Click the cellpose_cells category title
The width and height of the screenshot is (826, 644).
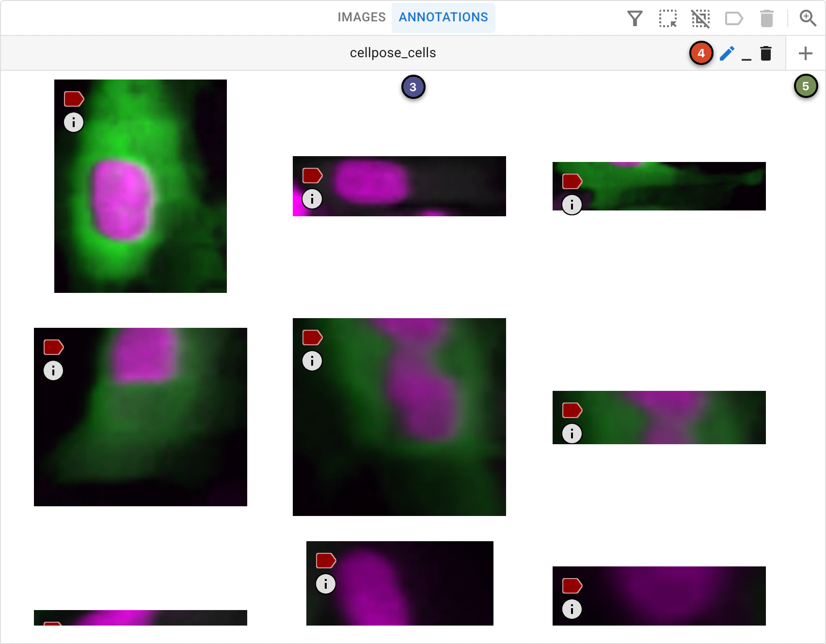point(393,53)
